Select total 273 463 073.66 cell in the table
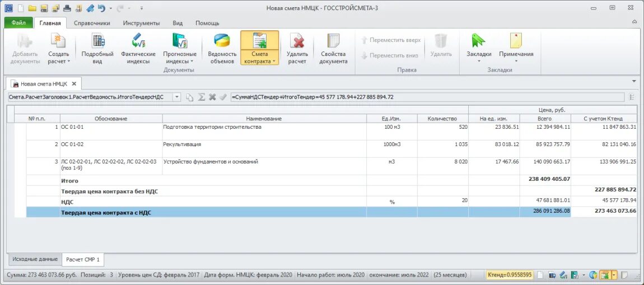The image size is (644, 285). (x=605, y=212)
